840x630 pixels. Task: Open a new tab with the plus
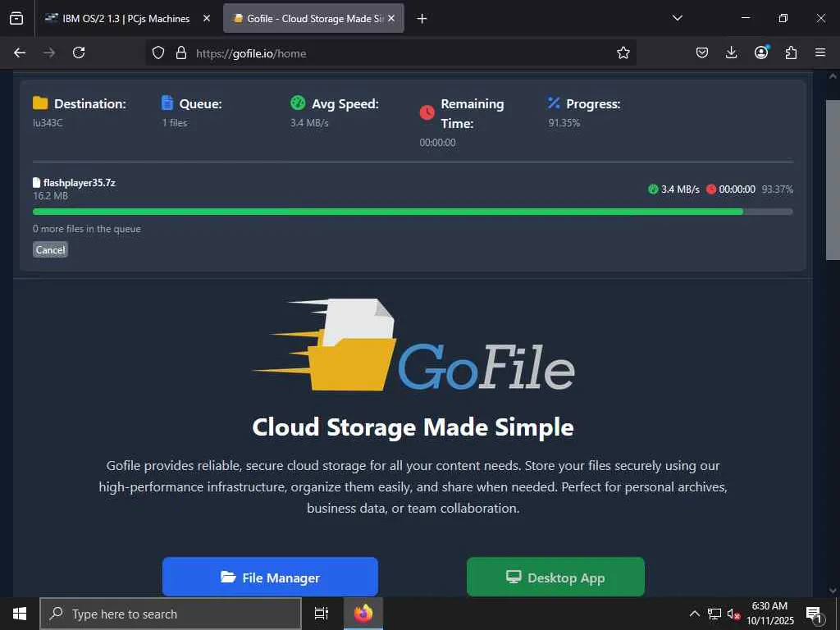point(422,18)
